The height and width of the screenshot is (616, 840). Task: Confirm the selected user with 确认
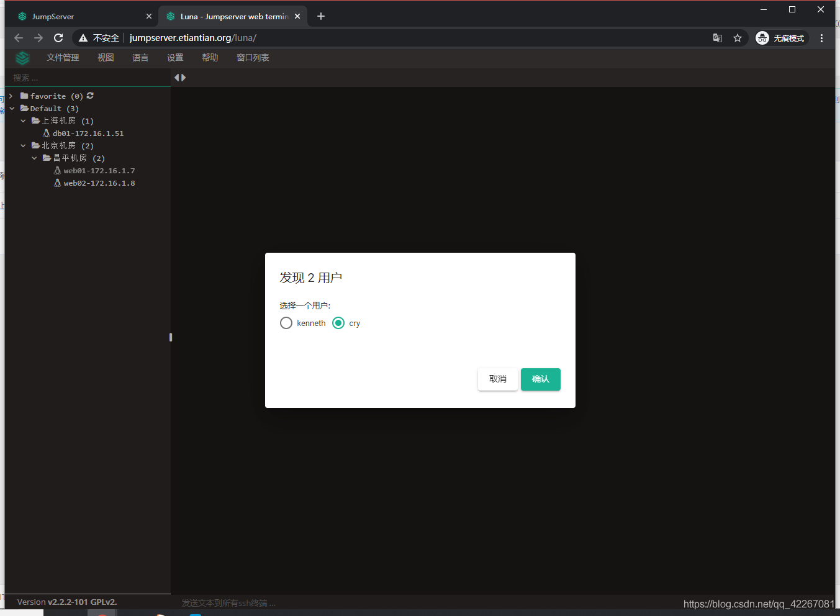541,379
